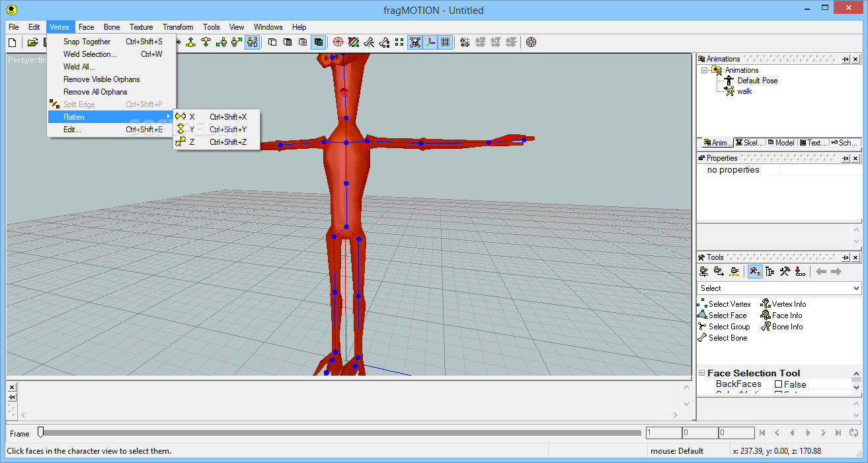The height and width of the screenshot is (463, 868).
Task: Switch to the Model tab
Action: click(x=781, y=143)
